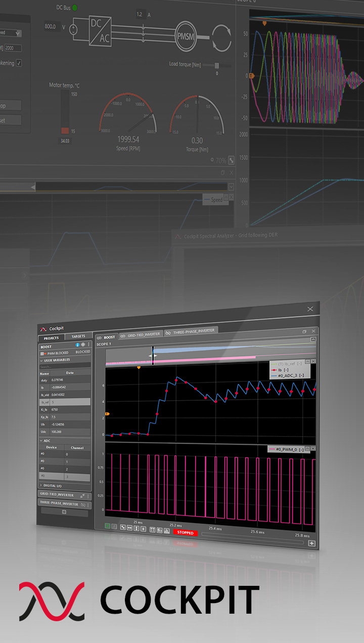Image resolution: width=364 pixels, height=643 pixels.
Task: Add a new scope with plus icon
Action: (x=311, y=544)
